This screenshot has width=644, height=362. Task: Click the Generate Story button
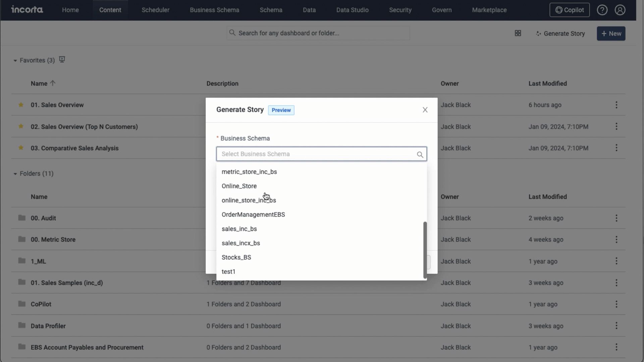(x=560, y=34)
